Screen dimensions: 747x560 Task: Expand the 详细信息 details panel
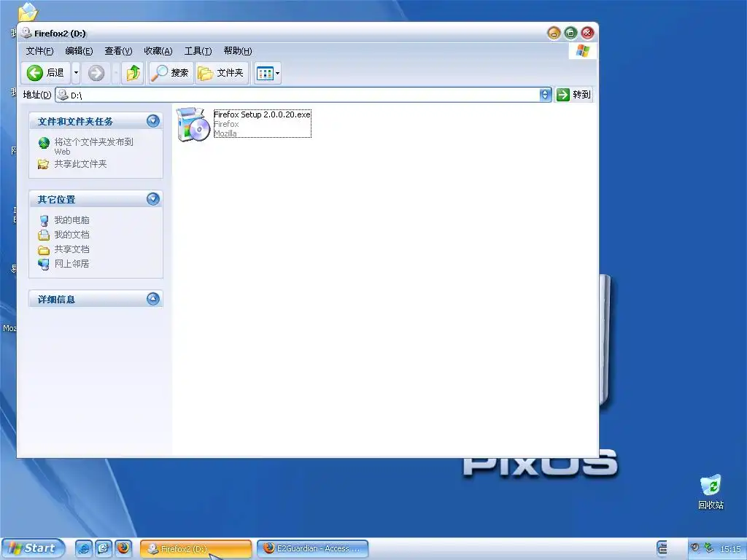(153, 298)
